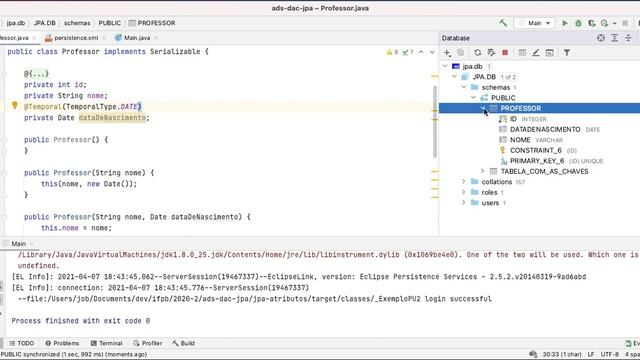This screenshot has width=640, height=360.
Task: Click the Edit source pencil icon
Action: [x=536, y=53]
